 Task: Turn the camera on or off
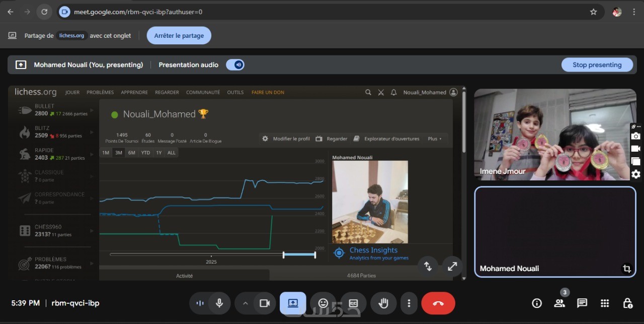tap(265, 303)
